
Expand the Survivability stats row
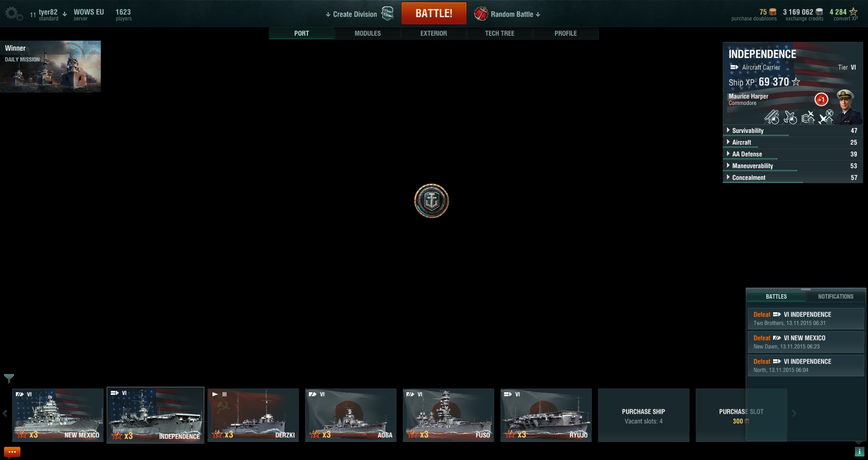[x=793, y=131]
